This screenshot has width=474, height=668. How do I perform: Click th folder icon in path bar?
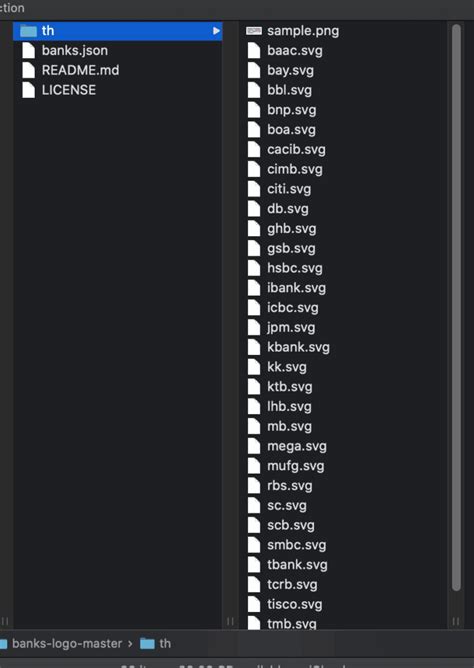click(x=147, y=643)
